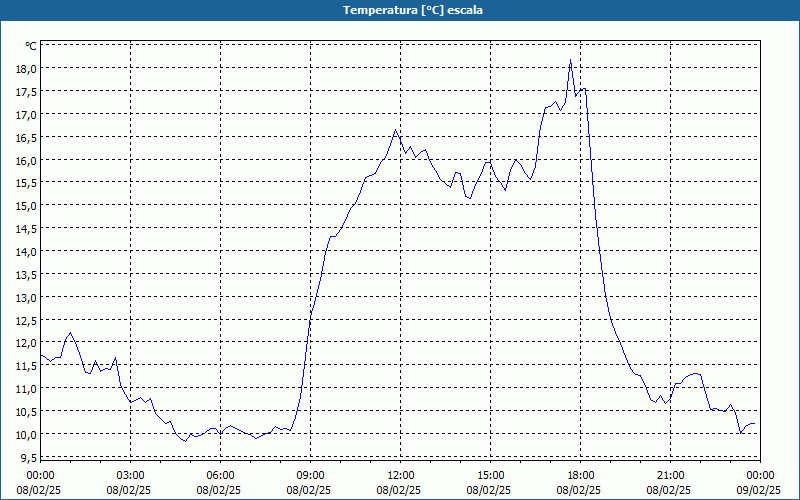This screenshot has height=500, width=800.
Task: Click the 15,0 temperature axis label
Action: [x=25, y=206]
